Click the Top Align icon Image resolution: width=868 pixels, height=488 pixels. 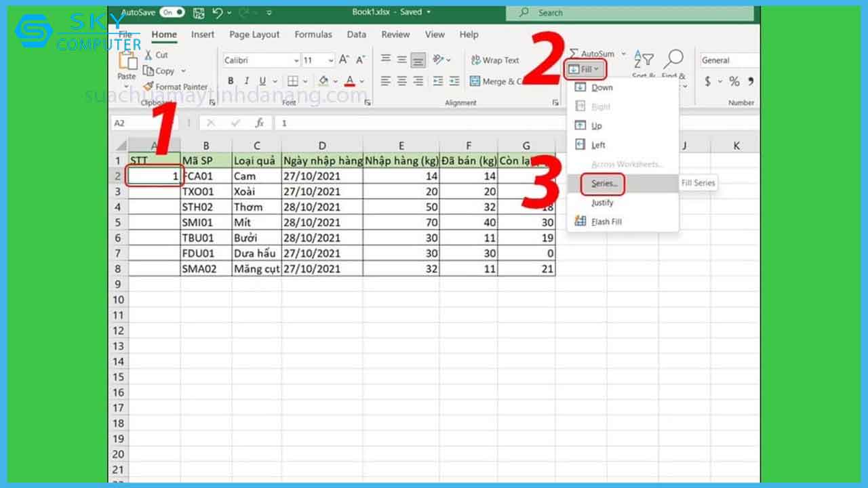click(386, 60)
